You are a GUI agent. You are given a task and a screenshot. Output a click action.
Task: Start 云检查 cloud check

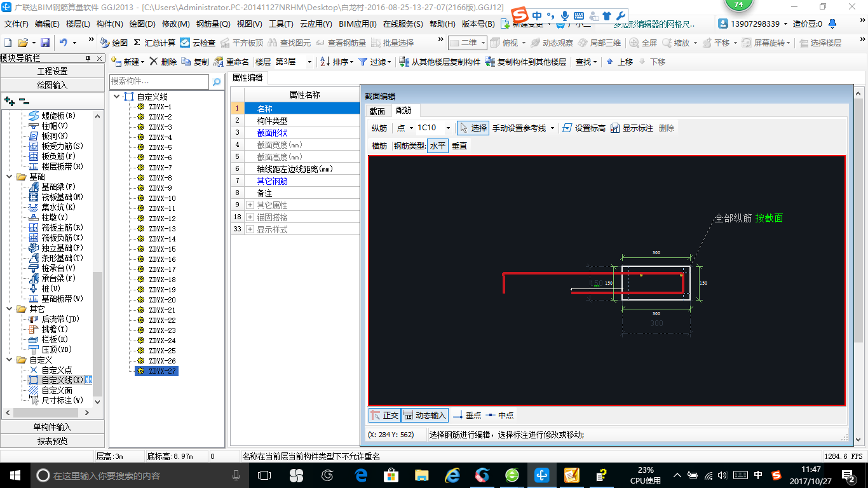coord(198,43)
